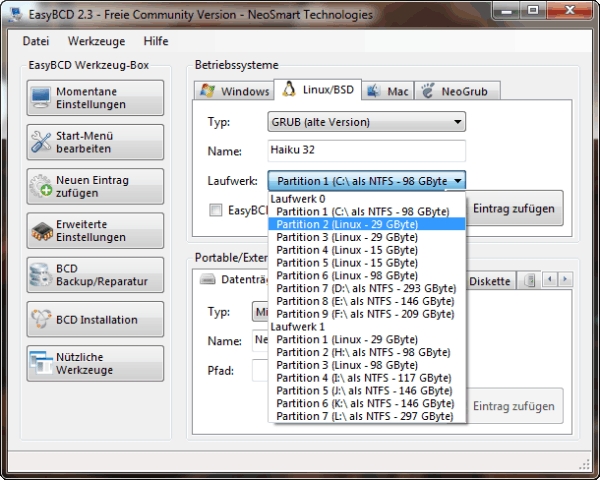Open the Typ dropdown showing GRUB (alte Version)
600x480 pixels.
point(366,122)
